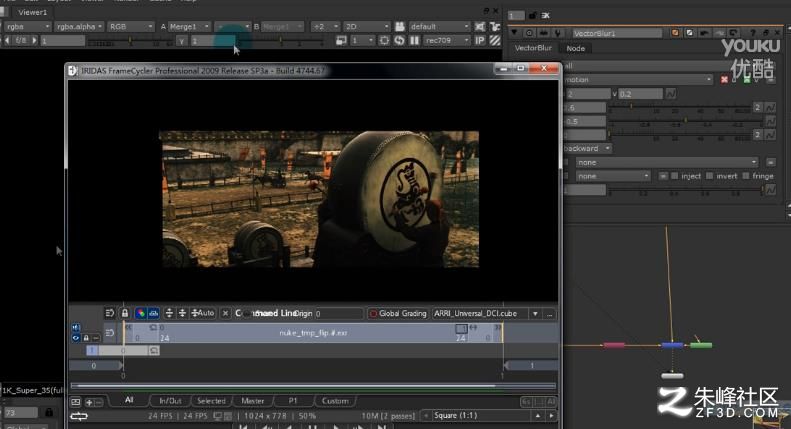Click the viewer pause icon beside rec709

coord(414,40)
